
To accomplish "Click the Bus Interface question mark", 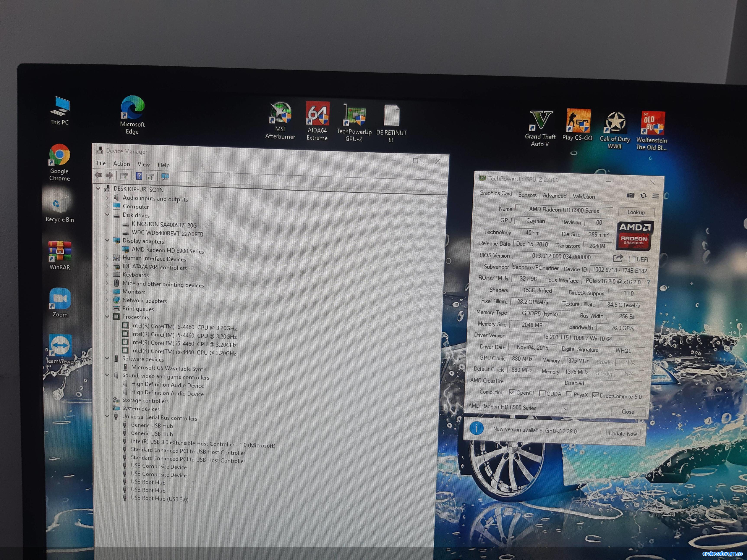I will (x=648, y=282).
